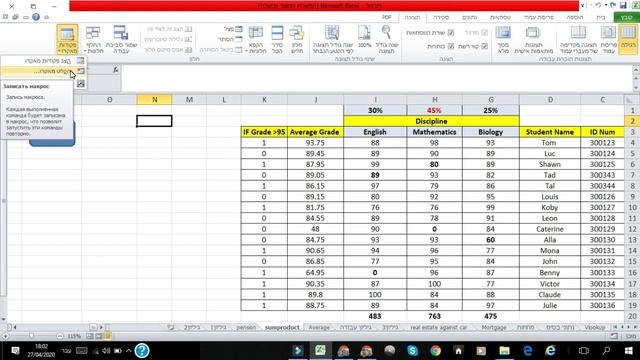Select the Record Macro menu entry
This screenshot has height=360, width=640.
tap(43, 71)
